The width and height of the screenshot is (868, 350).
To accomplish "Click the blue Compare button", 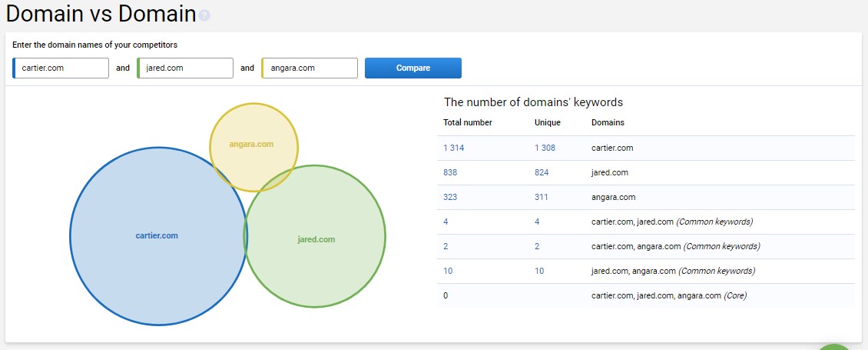I will pyautogui.click(x=413, y=68).
